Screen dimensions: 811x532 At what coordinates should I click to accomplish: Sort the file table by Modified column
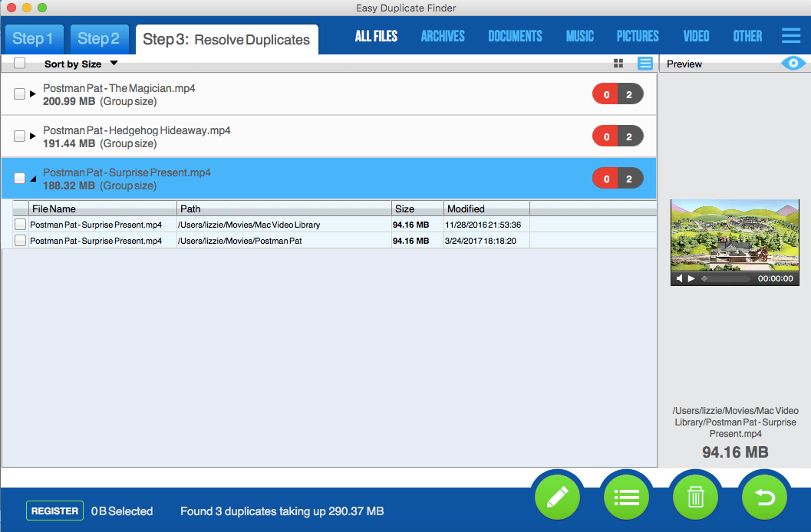(x=486, y=209)
